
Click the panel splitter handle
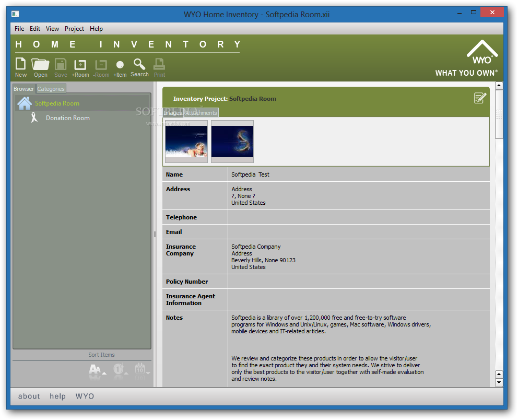155,234
